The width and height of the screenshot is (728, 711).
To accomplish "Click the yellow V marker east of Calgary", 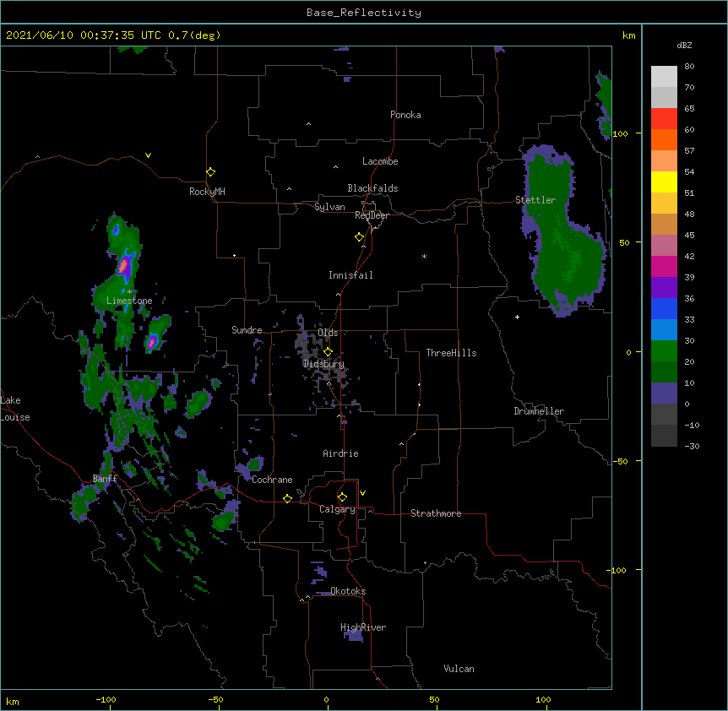I will [362, 493].
